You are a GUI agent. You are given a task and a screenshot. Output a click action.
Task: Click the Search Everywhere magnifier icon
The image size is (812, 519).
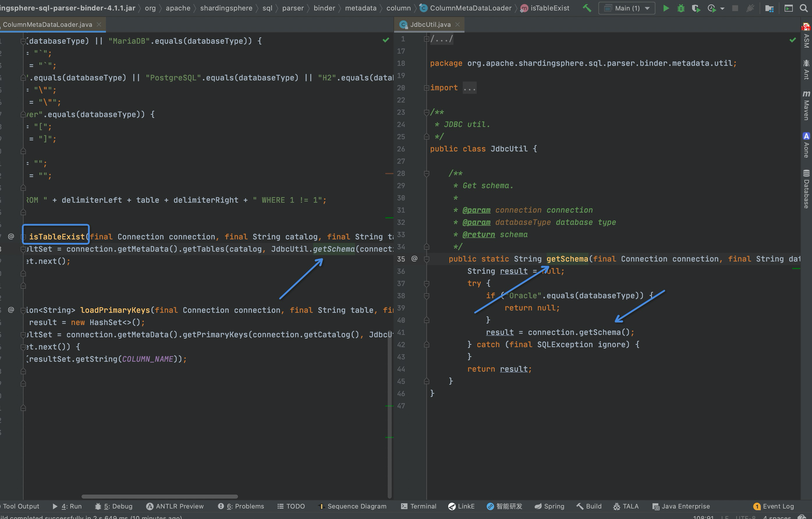pyautogui.click(x=804, y=8)
